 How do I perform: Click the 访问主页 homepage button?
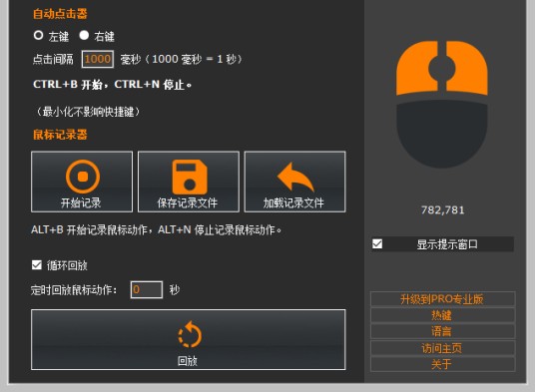pyautogui.click(x=442, y=348)
